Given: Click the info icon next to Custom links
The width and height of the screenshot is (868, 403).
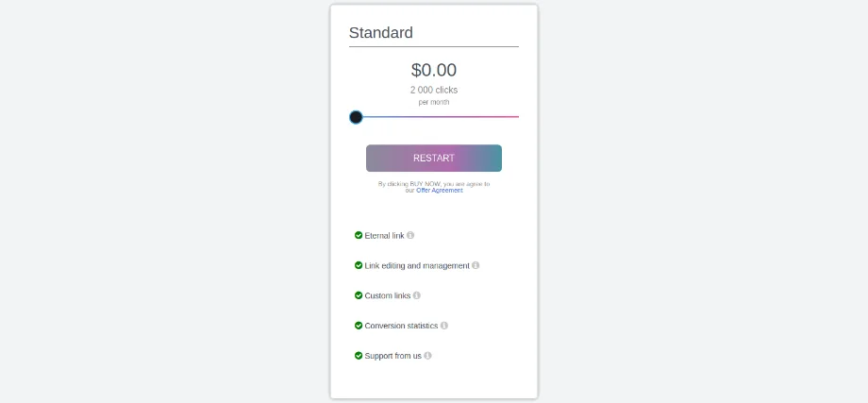Looking at the screenshot, I should coord(417,295).
